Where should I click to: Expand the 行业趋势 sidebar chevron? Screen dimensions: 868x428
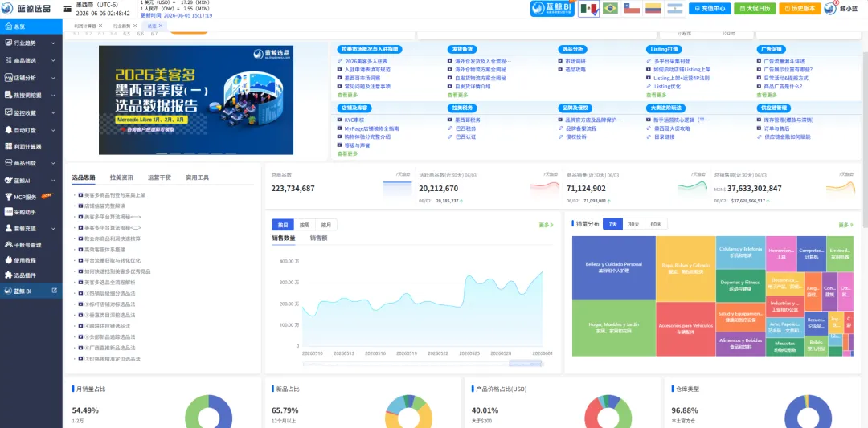coord(53,43)
